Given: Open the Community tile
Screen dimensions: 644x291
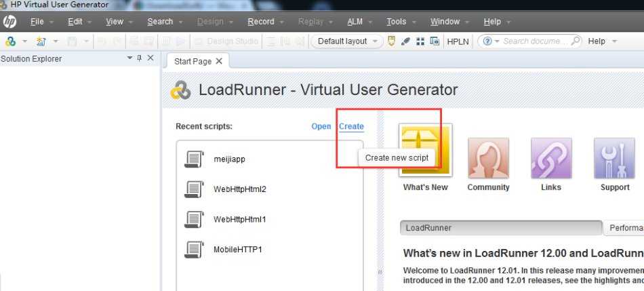Looking at the screenshot, I should click(488, 158).
